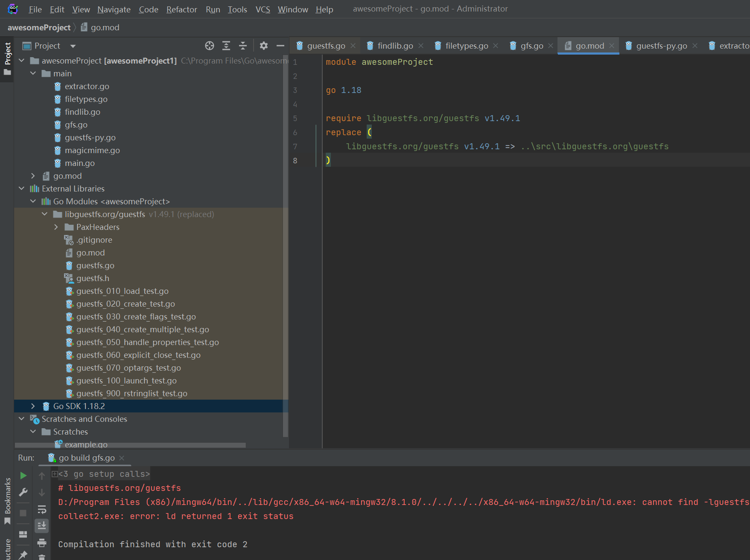This screenshot has width=750, height=560.
Task: Select .gitignore in guestfs library
Action: (94, 240)
